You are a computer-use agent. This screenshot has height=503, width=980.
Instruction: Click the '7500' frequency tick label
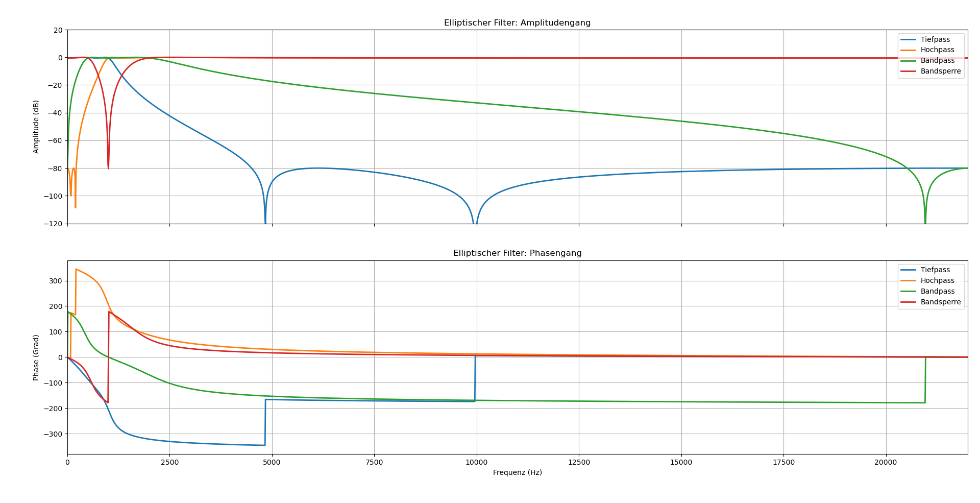click(x=374, y=463)
